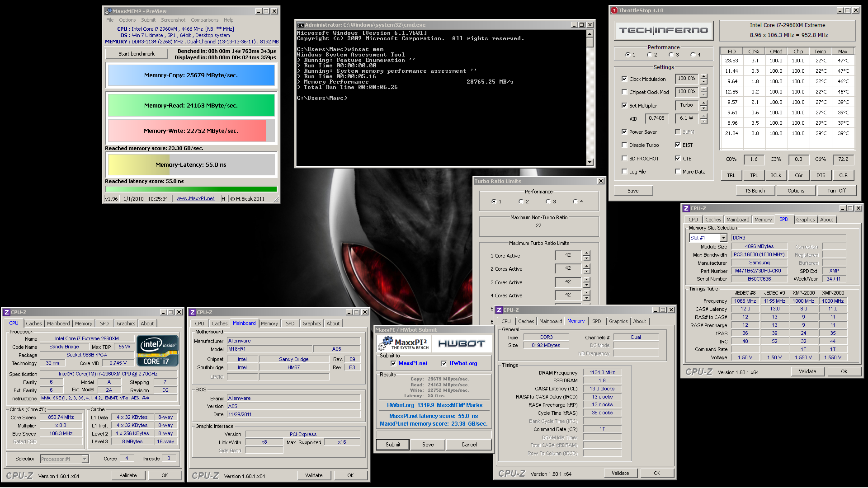Open the www.MaxxPI.net link
Viewport: 868px width, 488px height.
tap(195, 198)
